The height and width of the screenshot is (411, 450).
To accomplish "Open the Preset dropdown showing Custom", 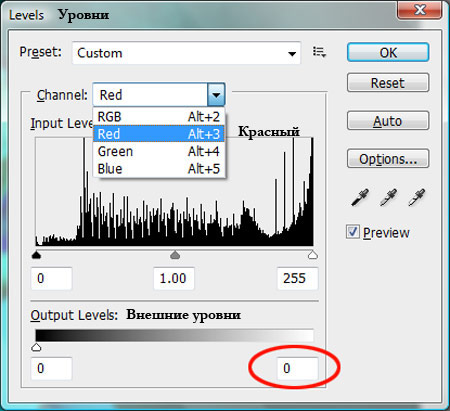I will coord(186,53).
